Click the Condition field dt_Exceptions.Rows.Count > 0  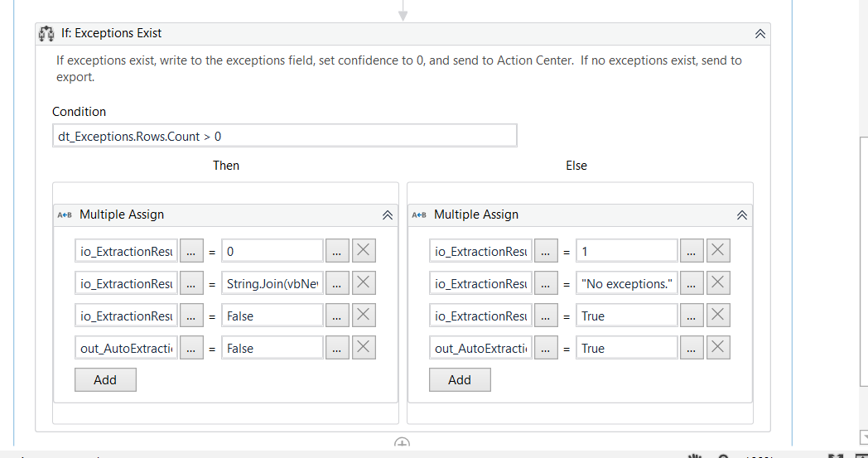pos(284,136)
